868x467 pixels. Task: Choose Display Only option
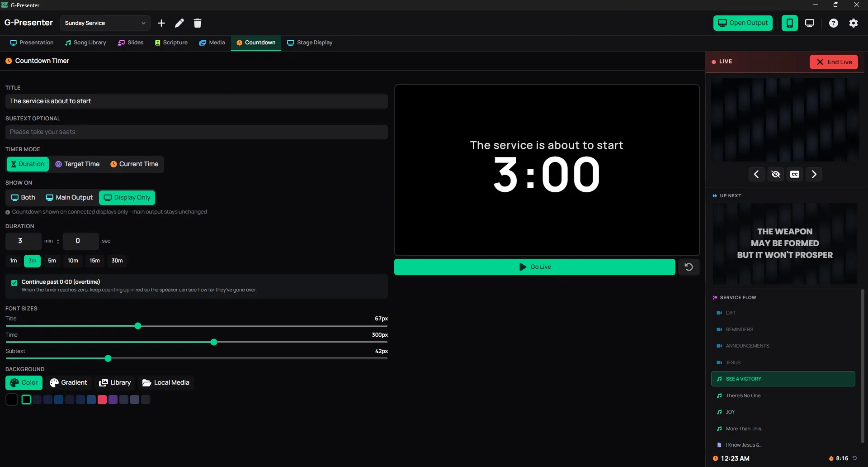point(127,198)
